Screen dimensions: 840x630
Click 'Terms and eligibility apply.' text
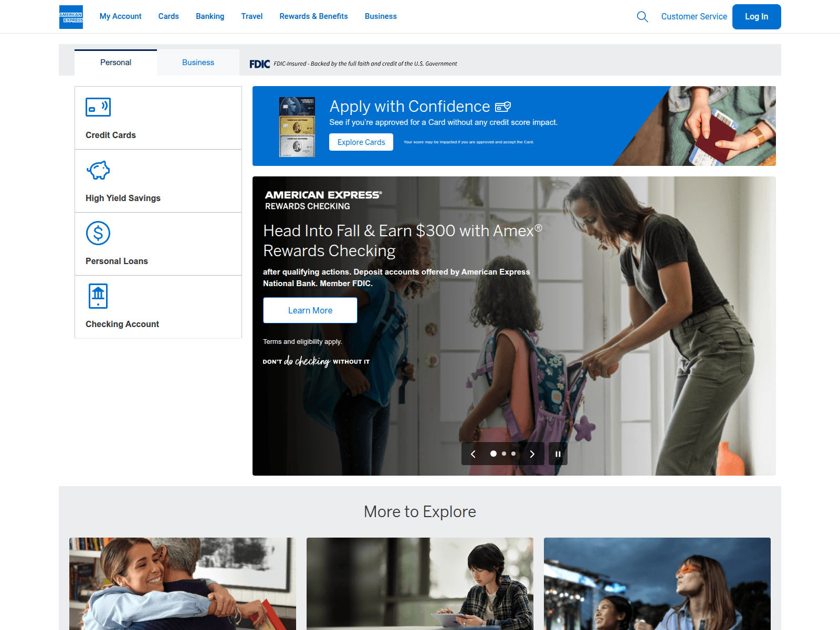(x=302, y=342)
